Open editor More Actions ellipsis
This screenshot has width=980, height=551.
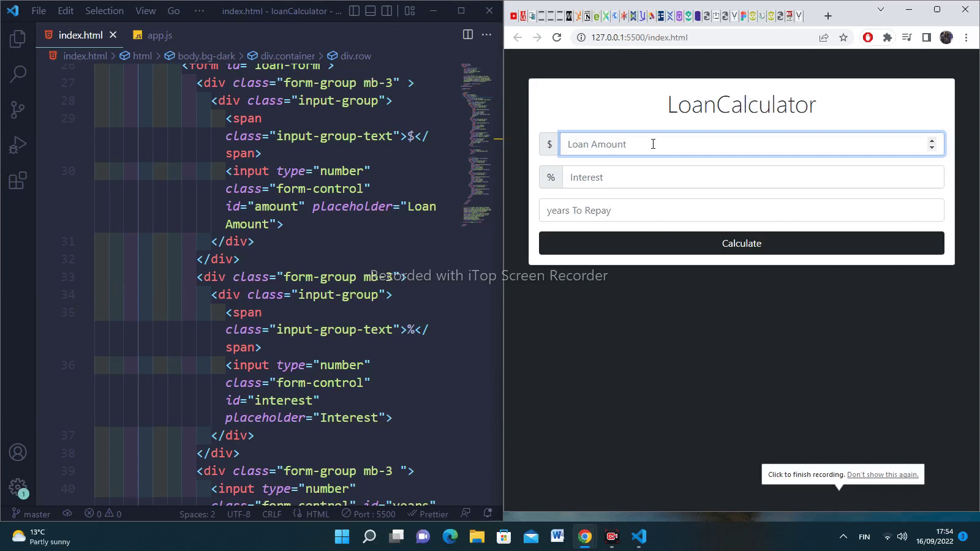click(x=487, y=35)
